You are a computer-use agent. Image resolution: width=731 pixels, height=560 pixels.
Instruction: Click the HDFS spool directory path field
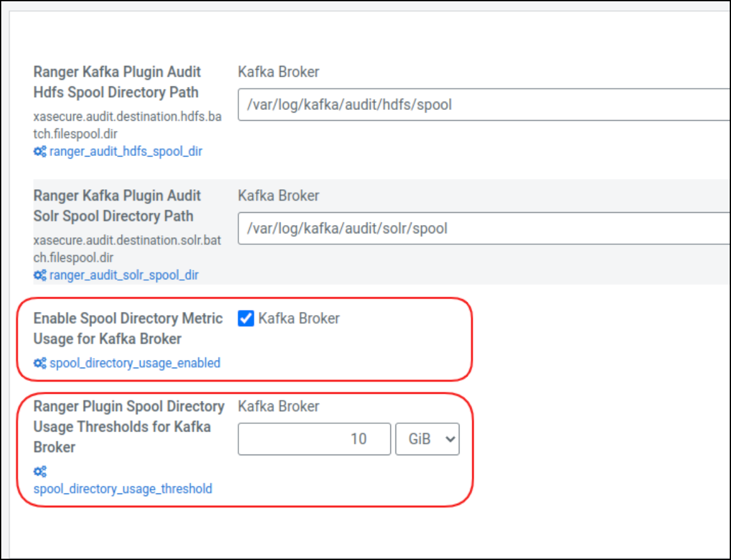coord(447,104)
